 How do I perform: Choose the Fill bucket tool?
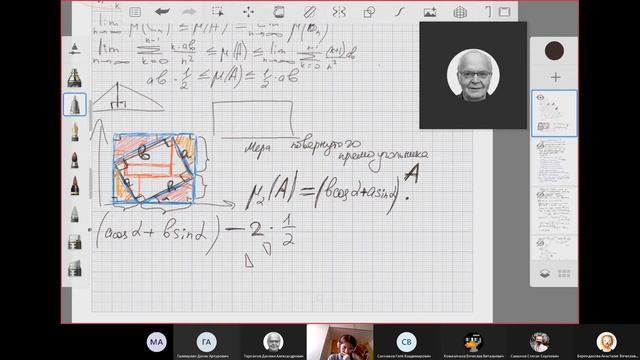click(x=279, y=12)
